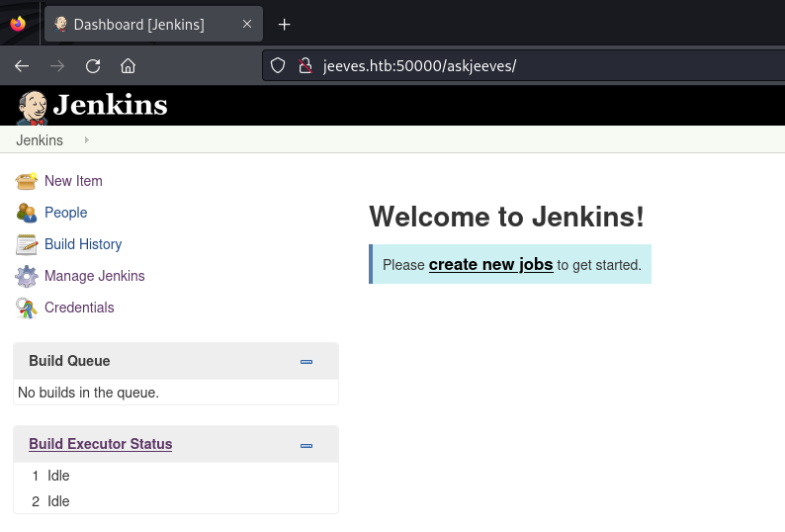This screenshot has width=785, height=532.
Task: Open the Credentials link
Action: coord(79,308)
